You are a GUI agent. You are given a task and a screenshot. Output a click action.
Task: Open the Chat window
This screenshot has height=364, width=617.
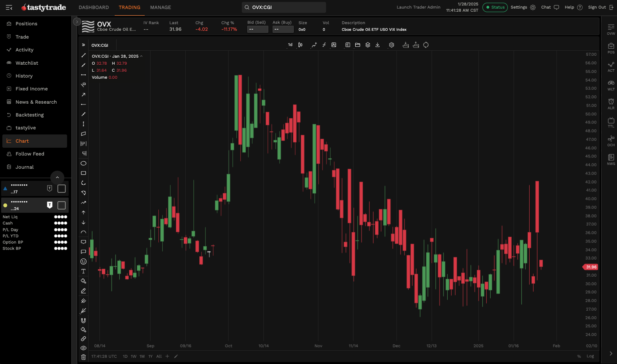tap(550, 7)
